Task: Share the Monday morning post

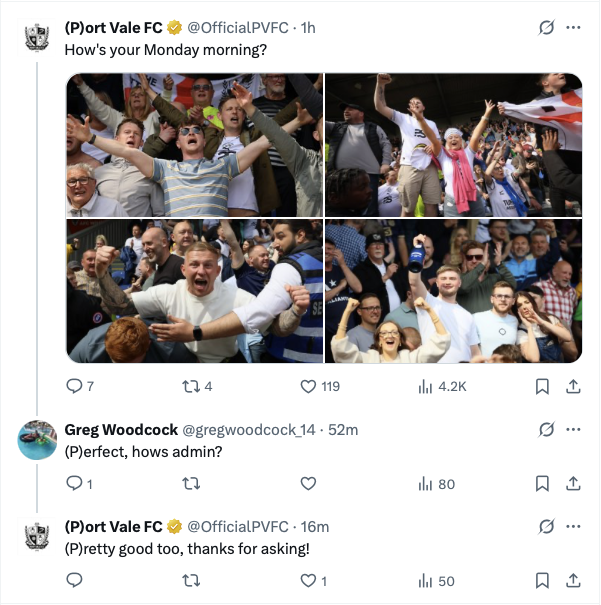Action: pyautogui.click(x=573, y=386)
